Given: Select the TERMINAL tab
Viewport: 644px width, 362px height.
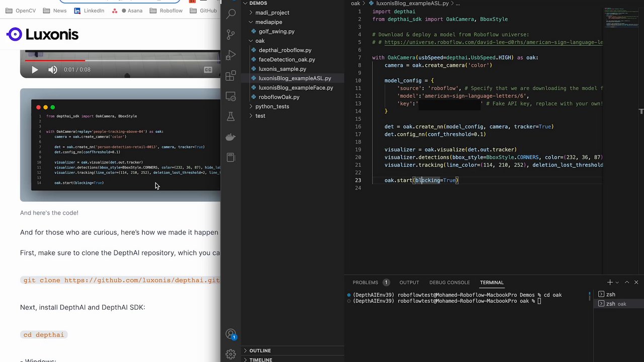Looking at the screenshot, I should tap(492, 283).
